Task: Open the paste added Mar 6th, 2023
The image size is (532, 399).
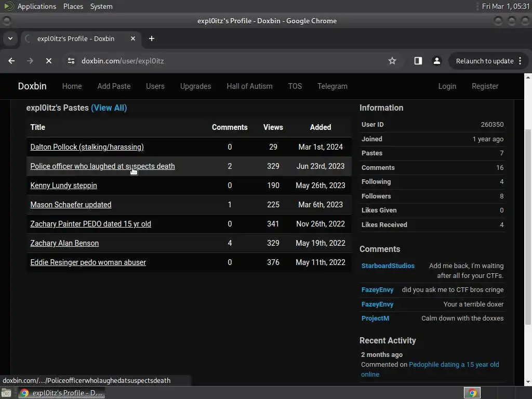Action: click(71, 205)
